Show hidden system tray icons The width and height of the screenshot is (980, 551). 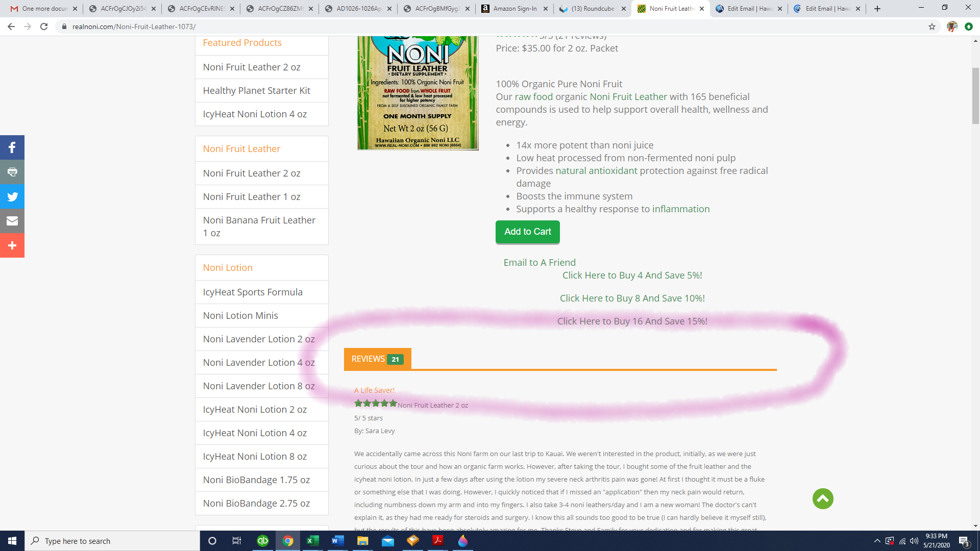coord(877,541)
